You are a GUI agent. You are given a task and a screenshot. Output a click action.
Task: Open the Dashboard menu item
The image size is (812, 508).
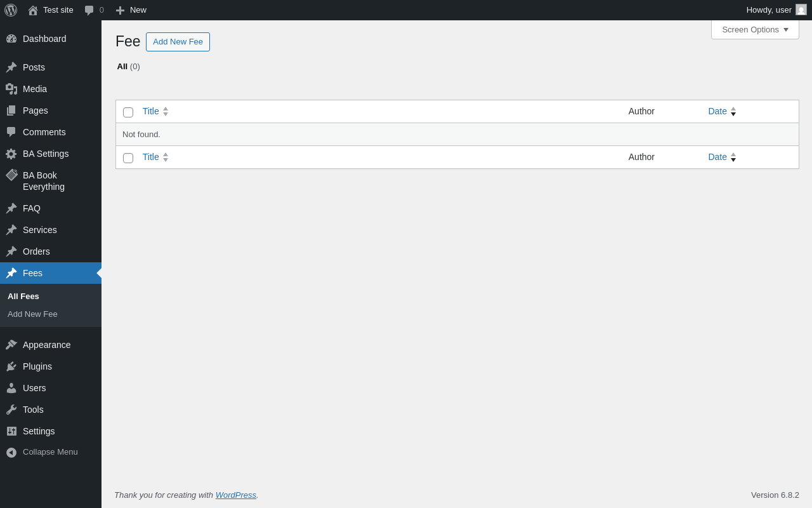(x=51, y=39)
